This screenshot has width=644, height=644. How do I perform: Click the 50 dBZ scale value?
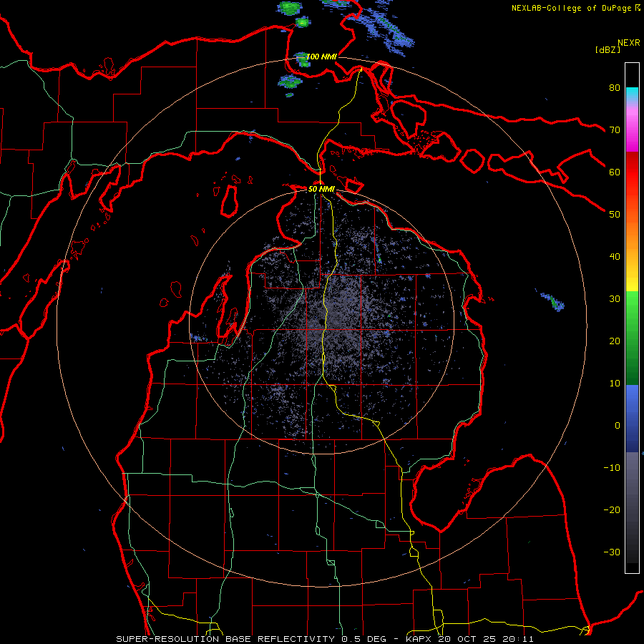click(615, 215)
